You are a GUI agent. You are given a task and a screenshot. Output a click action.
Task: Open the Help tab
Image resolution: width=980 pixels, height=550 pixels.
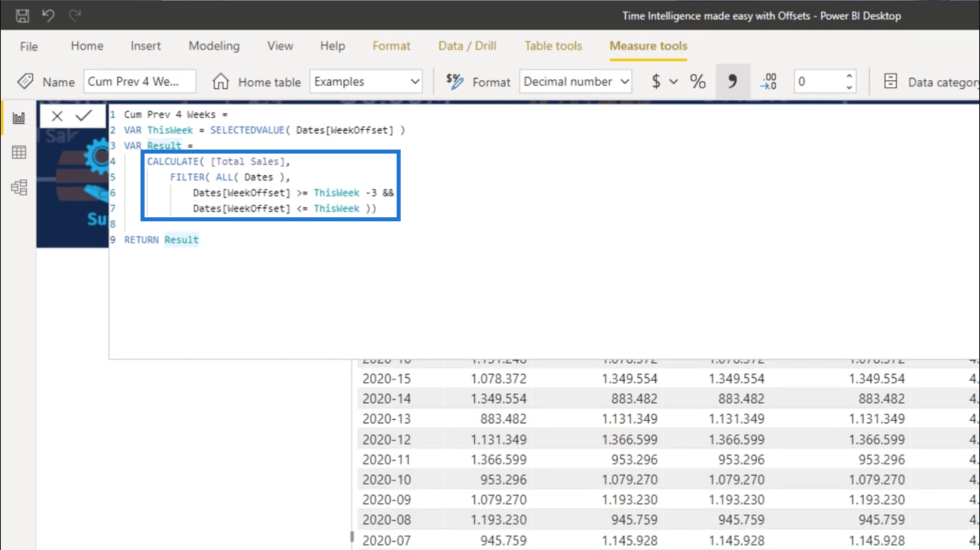(x=332, y=46)
